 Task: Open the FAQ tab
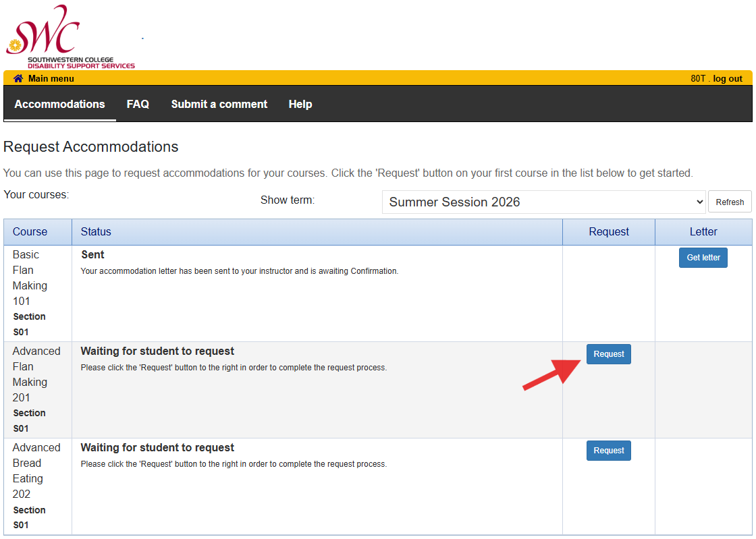pos(138,104)
